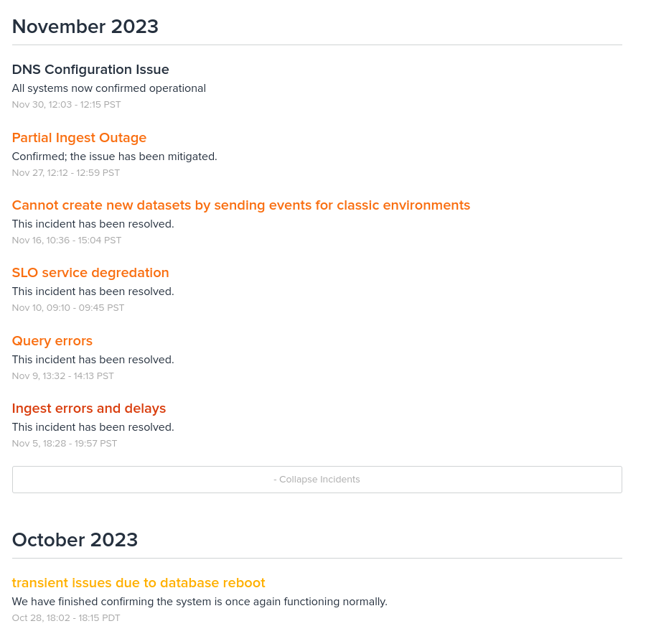Collapse the November incidents list

[x=317, y=480]
